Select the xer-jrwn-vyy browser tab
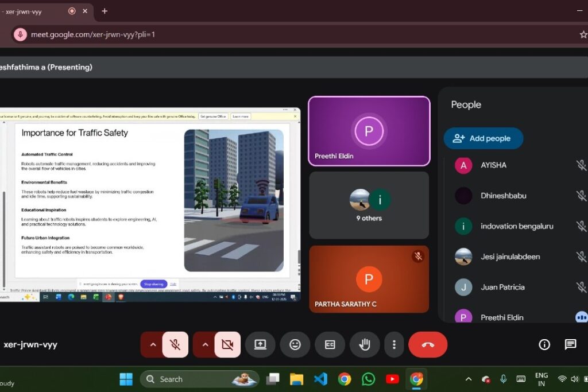Image resolution: width=588 pixels, height=392 pixels. 29,11
